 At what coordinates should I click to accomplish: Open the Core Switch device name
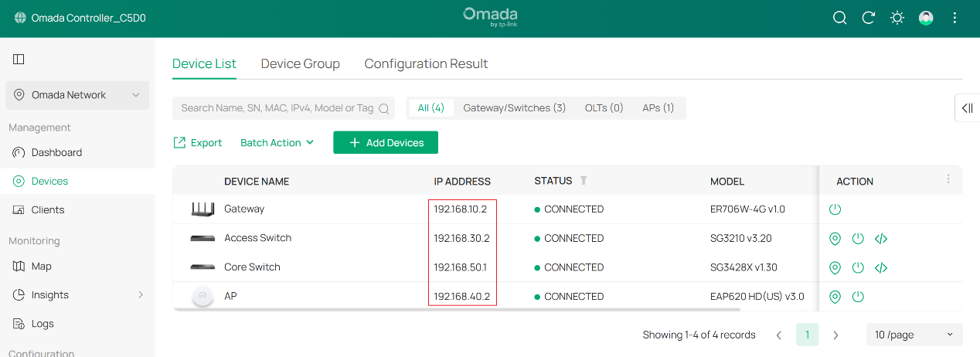[252, 267]
